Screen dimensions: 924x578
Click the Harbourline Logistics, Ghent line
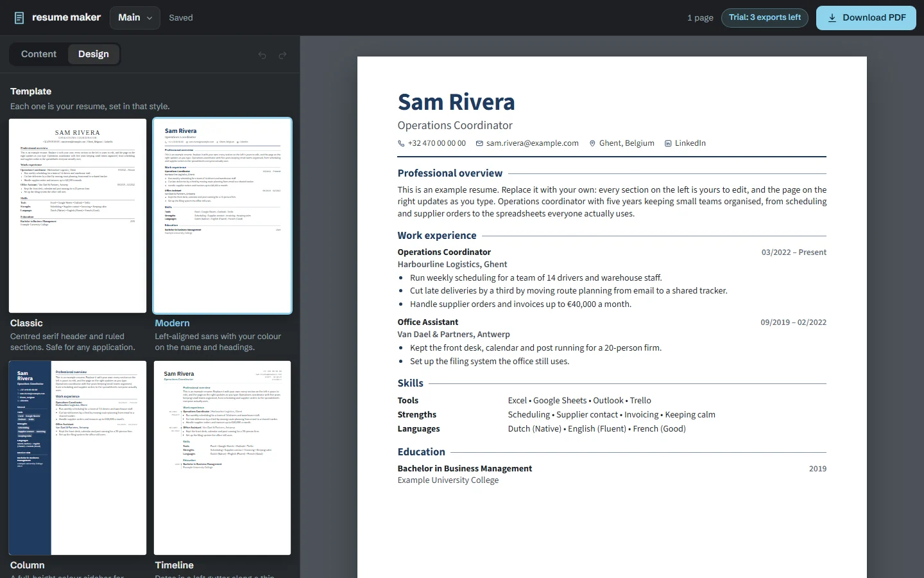[452, 264]
